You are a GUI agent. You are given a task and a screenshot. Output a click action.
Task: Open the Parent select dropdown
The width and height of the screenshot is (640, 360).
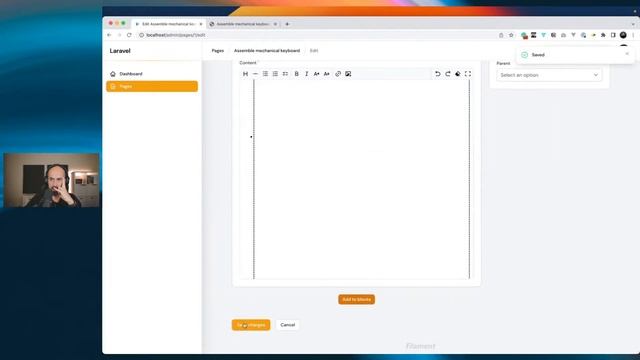pos(549,75)
